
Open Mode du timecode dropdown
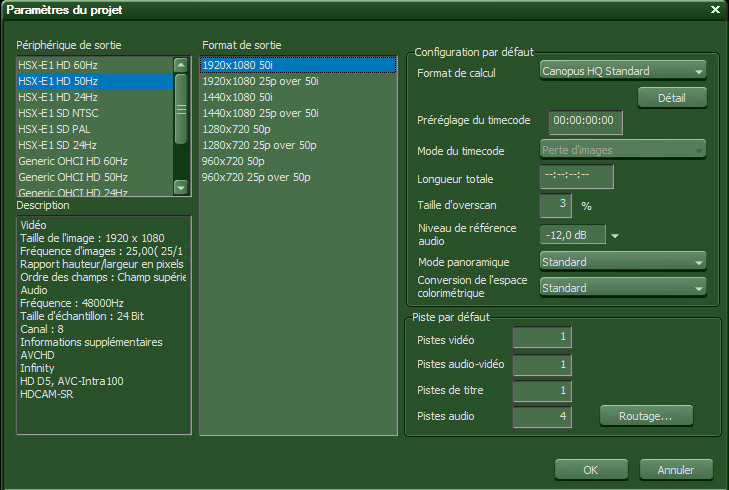[623, 150]
